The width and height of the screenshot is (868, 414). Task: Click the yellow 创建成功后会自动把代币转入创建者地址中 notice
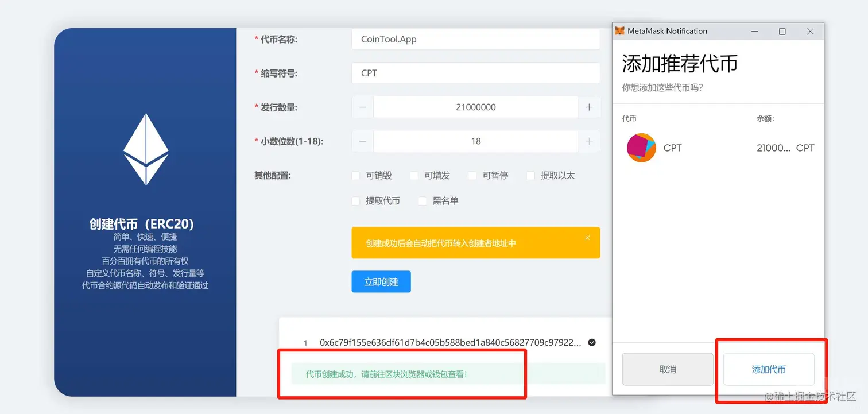pyautogui.click(x=476, y=243)
